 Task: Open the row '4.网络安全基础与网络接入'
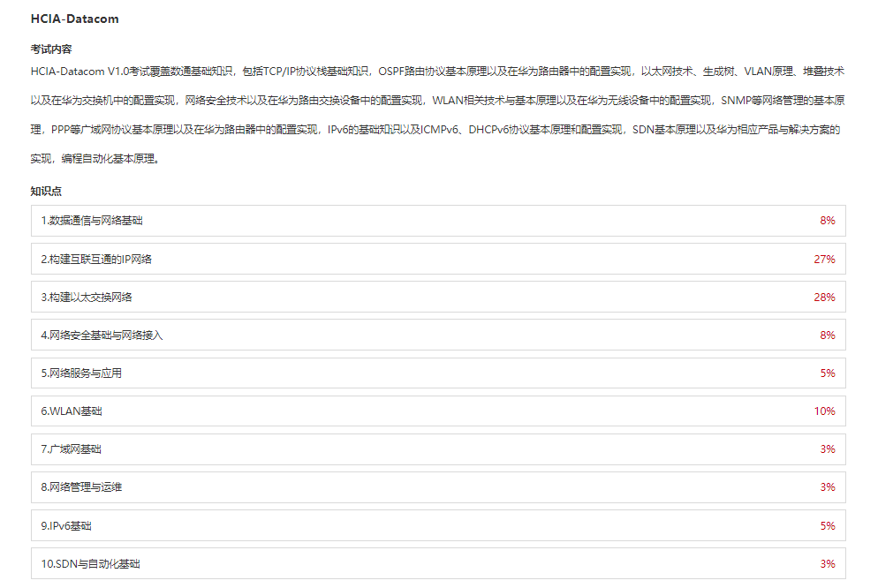click(x=438, y=335)
